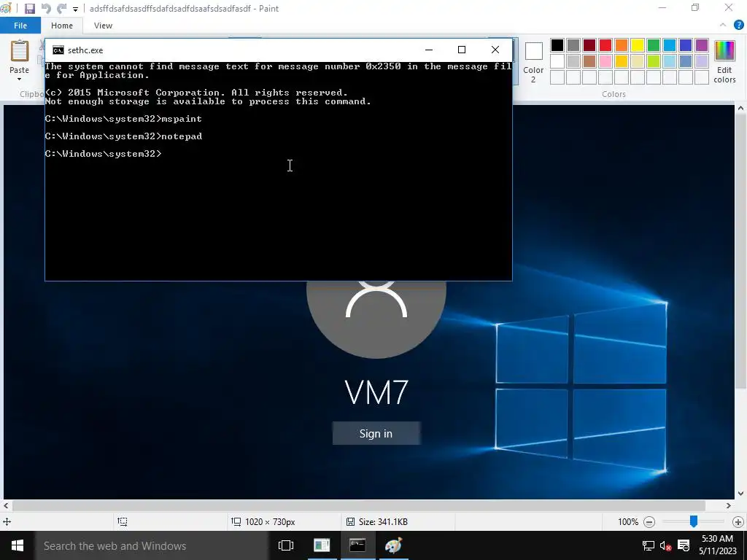Image resolution: width=747 pixels, height=560 pixels.
Task: Click the horizontal scrollbar thumb in Paint
Action: [x=358, y=506]
